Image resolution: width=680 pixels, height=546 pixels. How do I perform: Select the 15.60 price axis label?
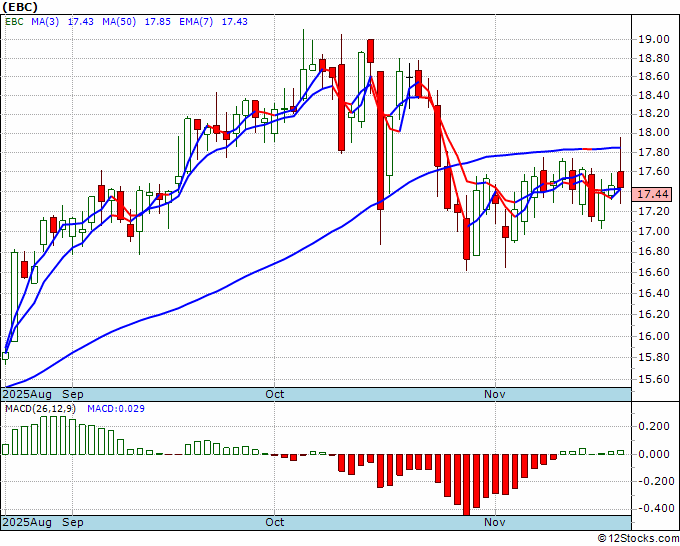654,379
